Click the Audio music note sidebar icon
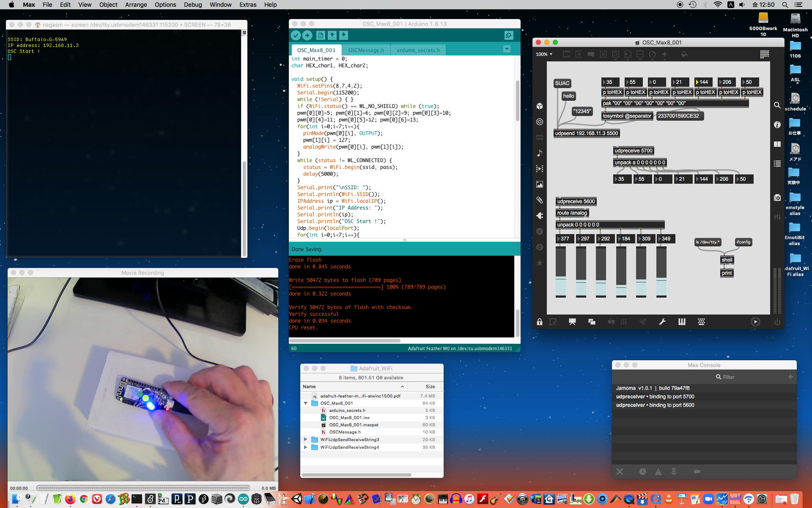The image size is (812, 508). [540, 153]
